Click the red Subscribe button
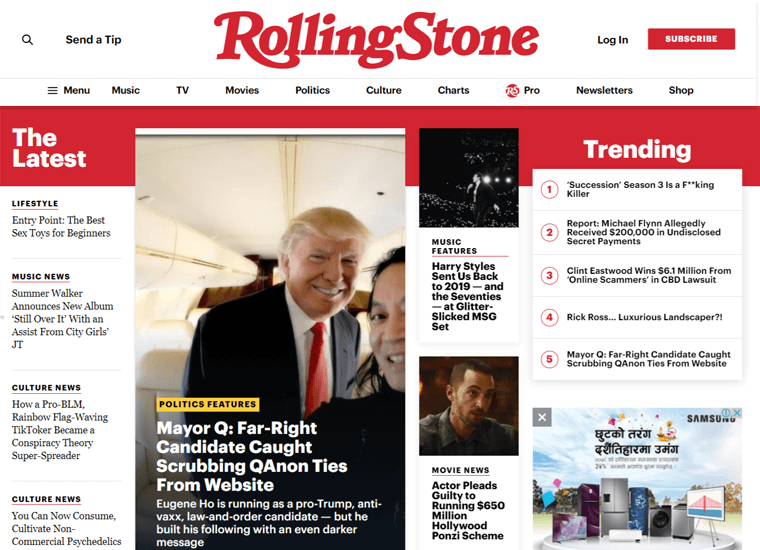 click(x=691, y=39)
